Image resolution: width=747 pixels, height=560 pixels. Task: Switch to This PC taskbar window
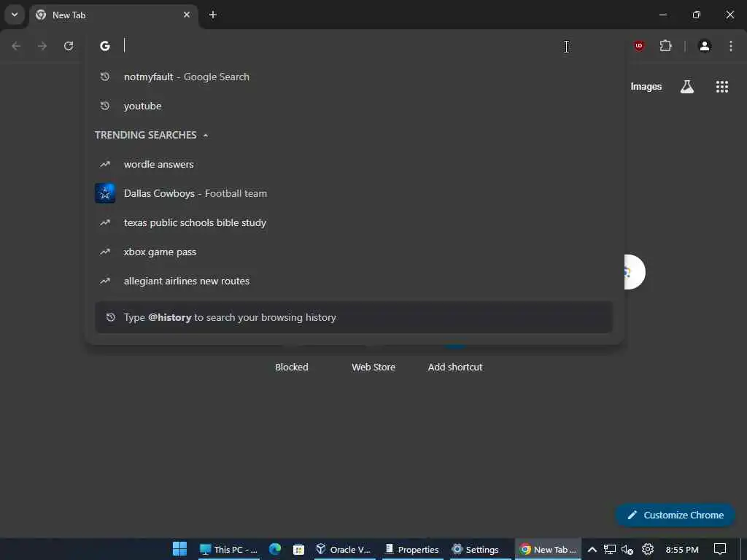coord(228,550)
